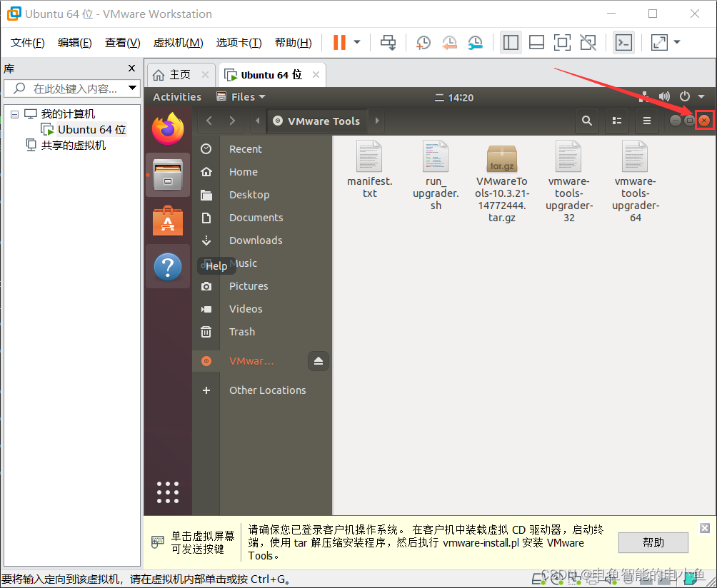Click the volume speaker icon in Ubuntu top bar
The height and width of the screenshot is (588, 717).
tap(664, 96)
